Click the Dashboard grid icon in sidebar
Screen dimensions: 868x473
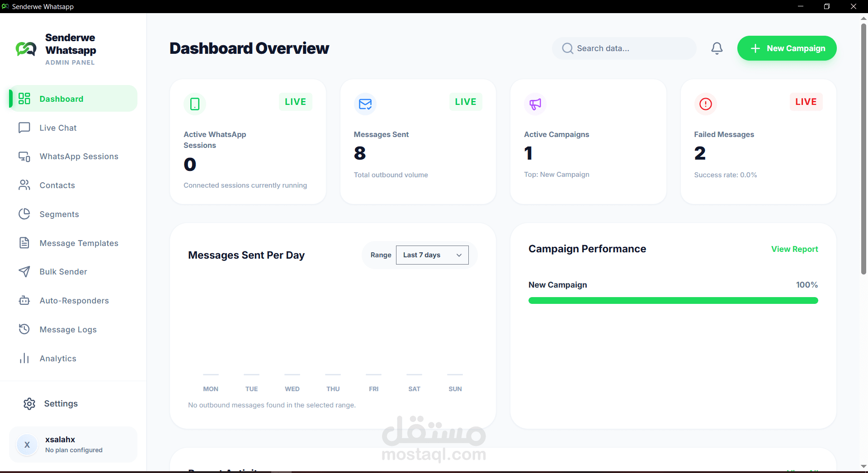tap(24, 99)
